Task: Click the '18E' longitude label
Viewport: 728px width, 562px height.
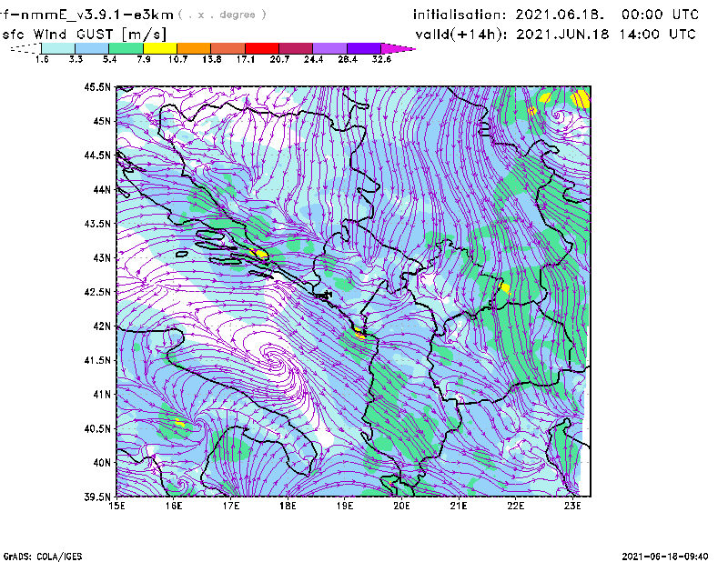Action: tap(288, 506)
